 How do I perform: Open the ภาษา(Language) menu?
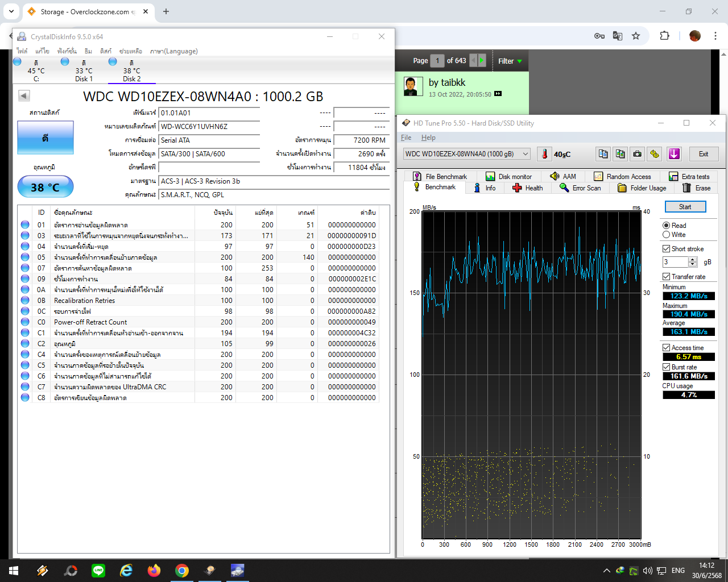(x=173, y=51)
